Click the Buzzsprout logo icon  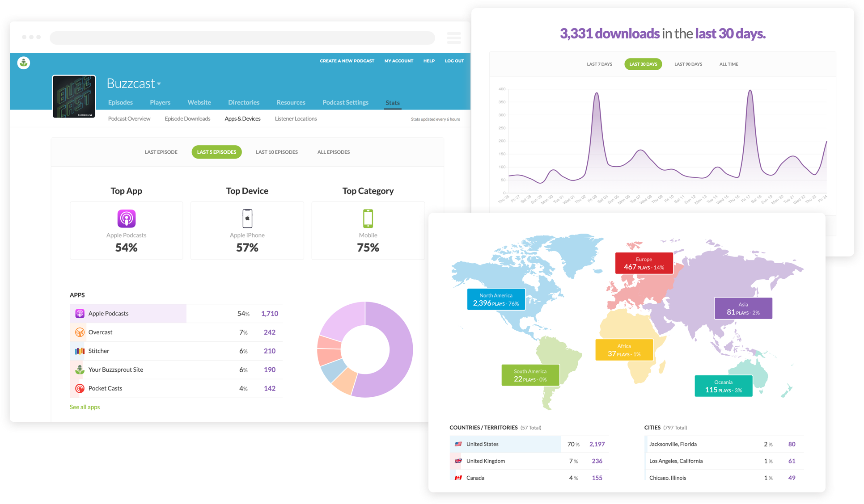tap(24, 63)
